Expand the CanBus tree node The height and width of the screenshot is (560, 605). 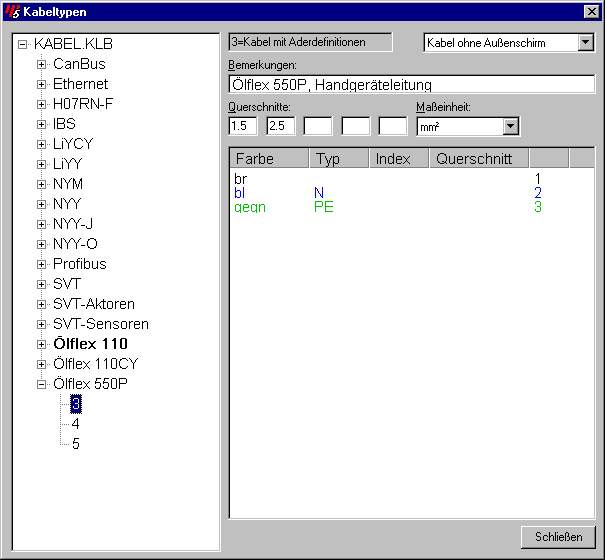tap(41, 64)
